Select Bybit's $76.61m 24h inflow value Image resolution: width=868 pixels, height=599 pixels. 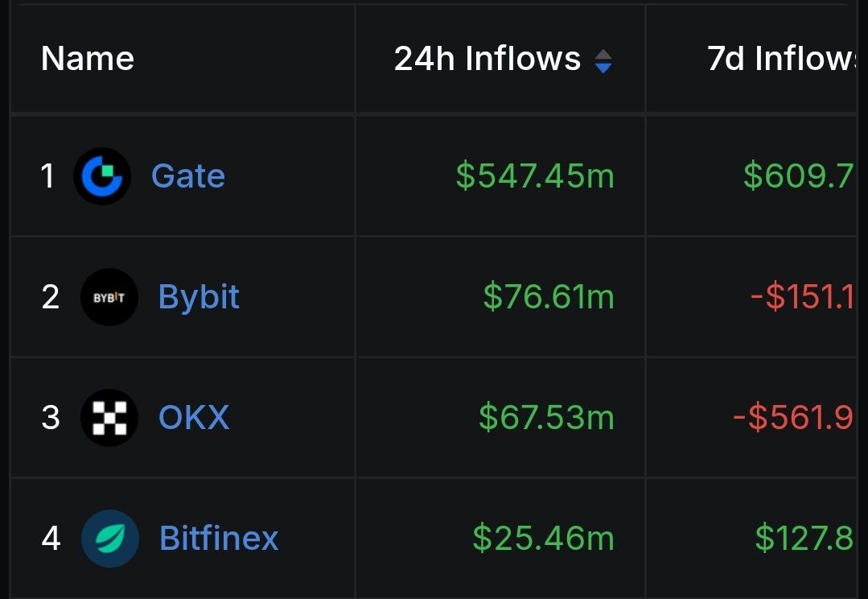click(x=549, y=297)
